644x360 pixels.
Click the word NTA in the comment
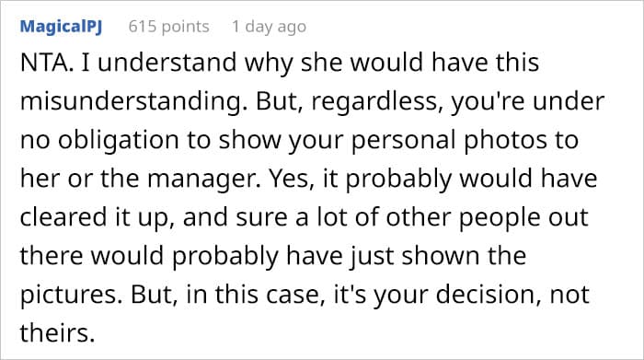pos(43,63)
